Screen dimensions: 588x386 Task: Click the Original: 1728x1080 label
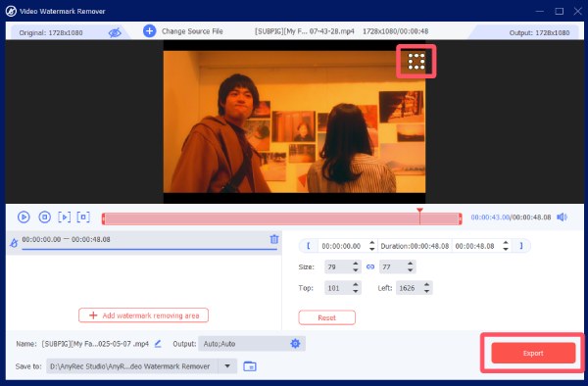[51, 33]
